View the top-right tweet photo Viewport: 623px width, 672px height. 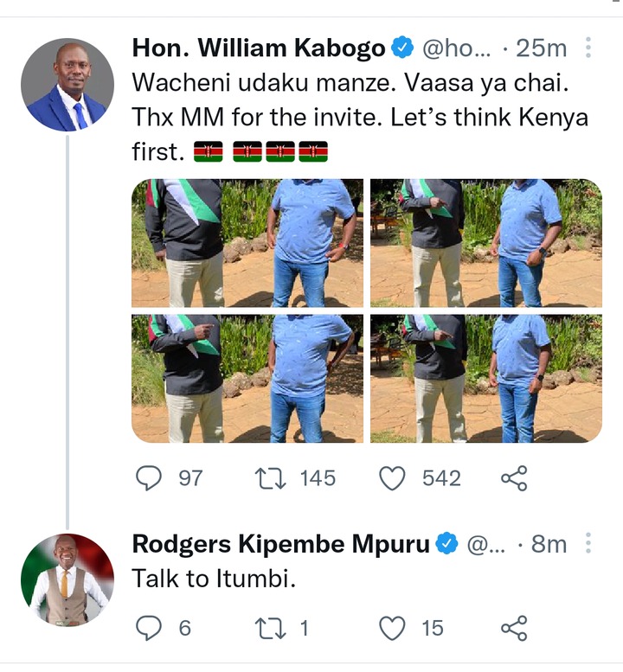[x=486, y=243]
